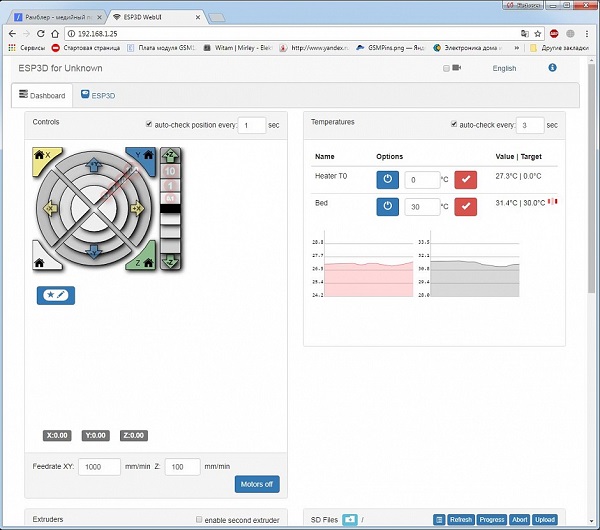Enable the camera checkbox in header

click(446, 68)
